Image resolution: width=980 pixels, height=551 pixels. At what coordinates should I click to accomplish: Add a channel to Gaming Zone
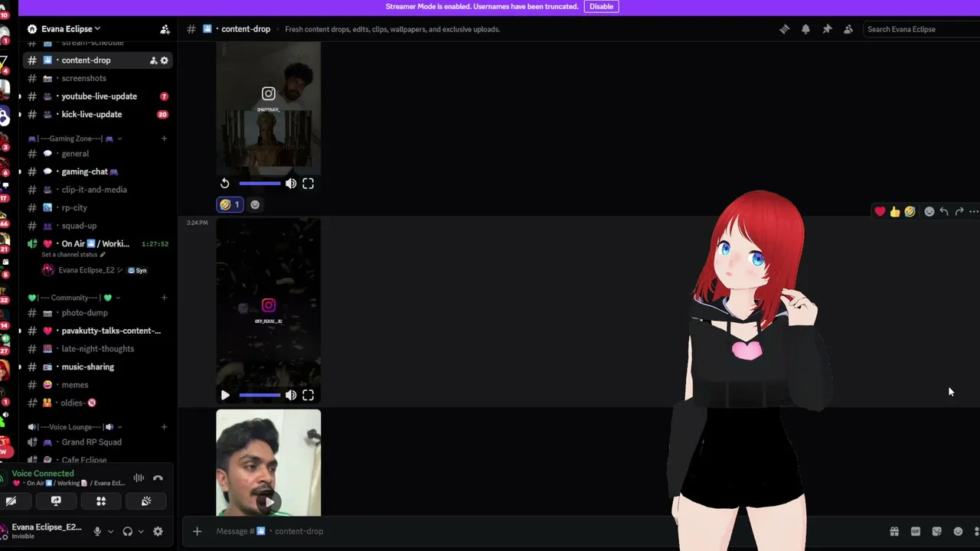point(164,139)
